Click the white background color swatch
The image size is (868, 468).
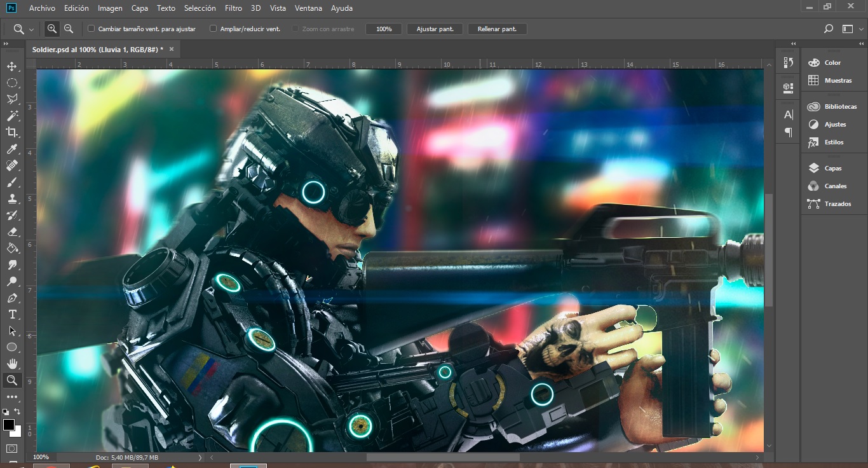(17, 432)
